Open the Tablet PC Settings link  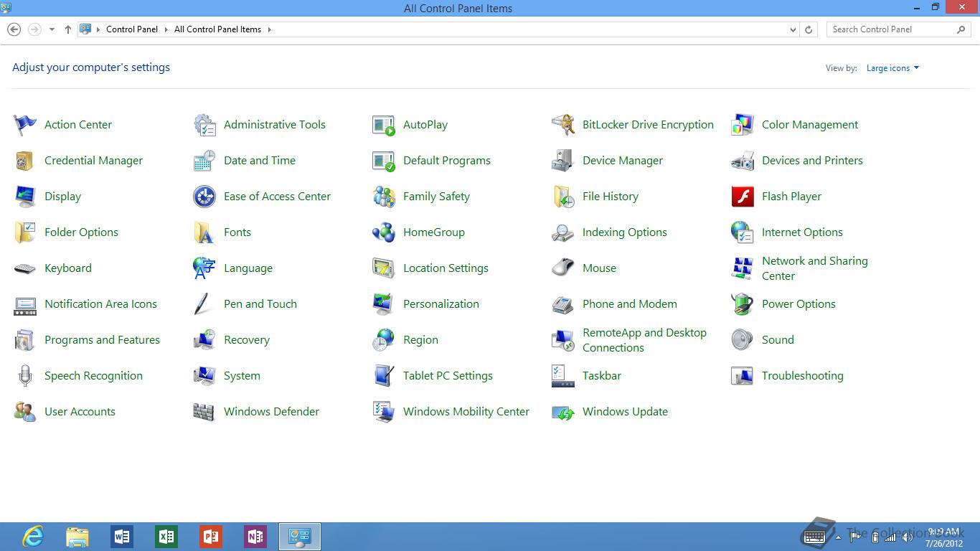[x=448, y=376]
